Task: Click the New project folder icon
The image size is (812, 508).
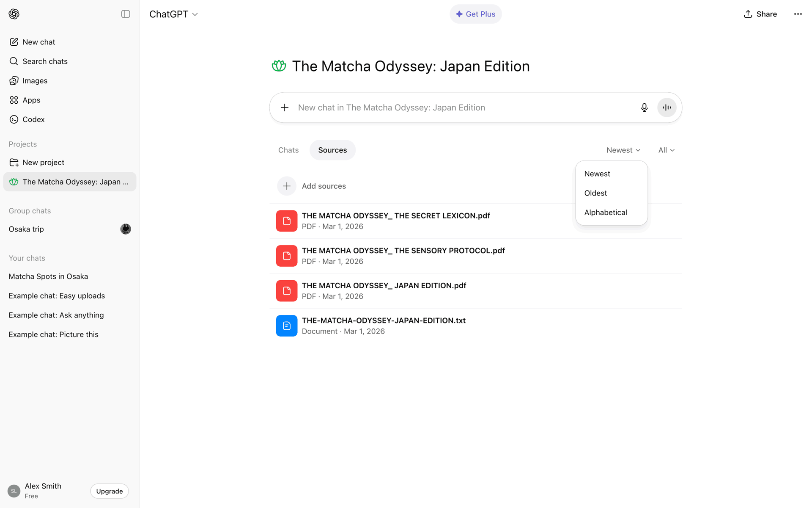Action: click(x=14, y=163)
